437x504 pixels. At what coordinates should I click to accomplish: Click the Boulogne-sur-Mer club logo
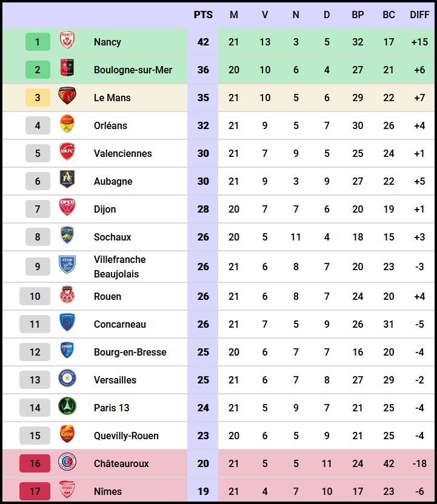coord(67,70)
